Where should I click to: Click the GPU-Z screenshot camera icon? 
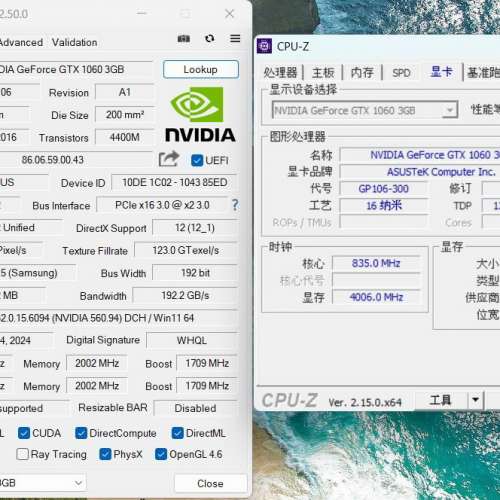(184, 39)
